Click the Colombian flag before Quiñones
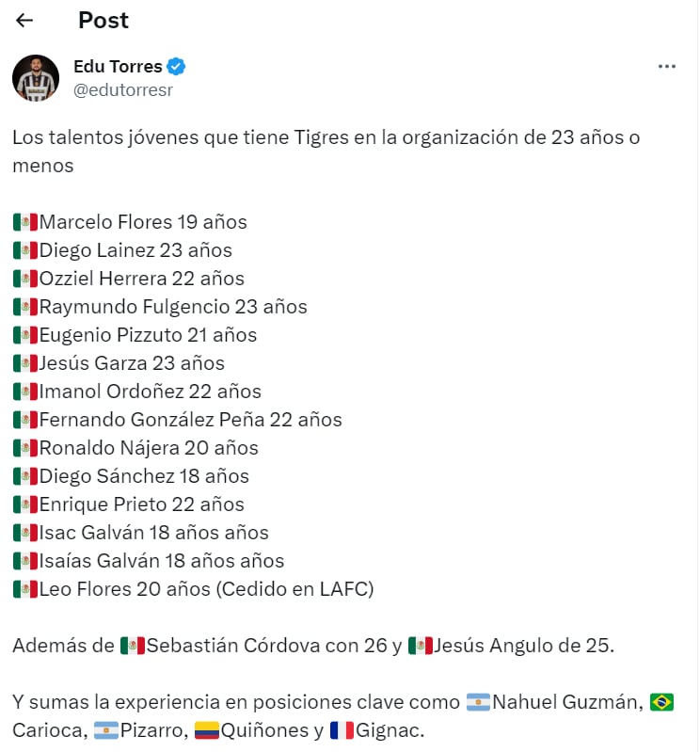 click(207, 730)
